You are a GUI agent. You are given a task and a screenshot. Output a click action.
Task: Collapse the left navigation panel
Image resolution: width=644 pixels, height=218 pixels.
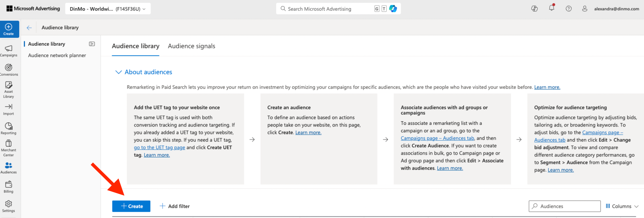point(92,44)
